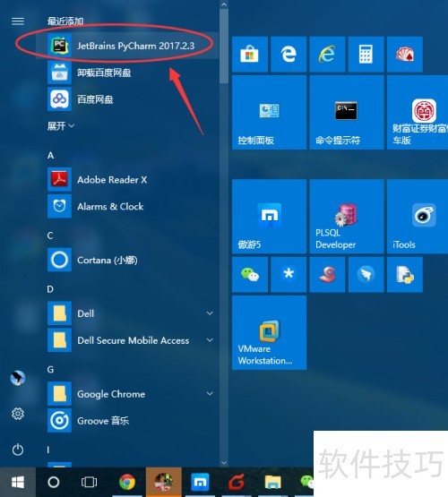This screenshot has height=497, width=448.
Task: Open the Microsoft Store tile
Action: [250, 55]
